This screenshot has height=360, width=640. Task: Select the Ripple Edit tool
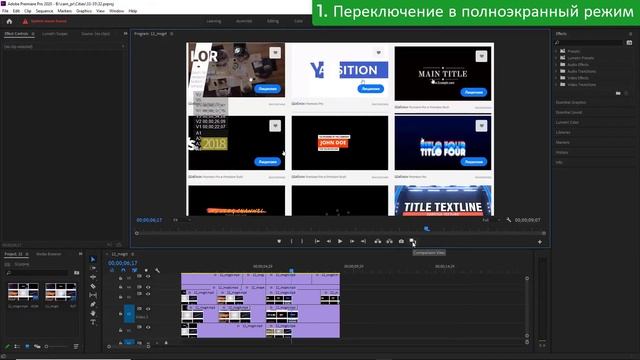coord(93,277)
